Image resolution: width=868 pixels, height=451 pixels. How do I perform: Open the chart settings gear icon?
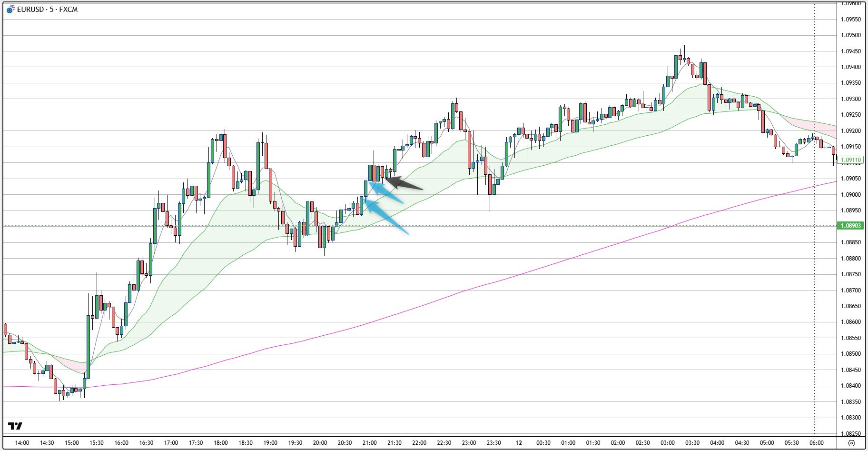[852, 443]
